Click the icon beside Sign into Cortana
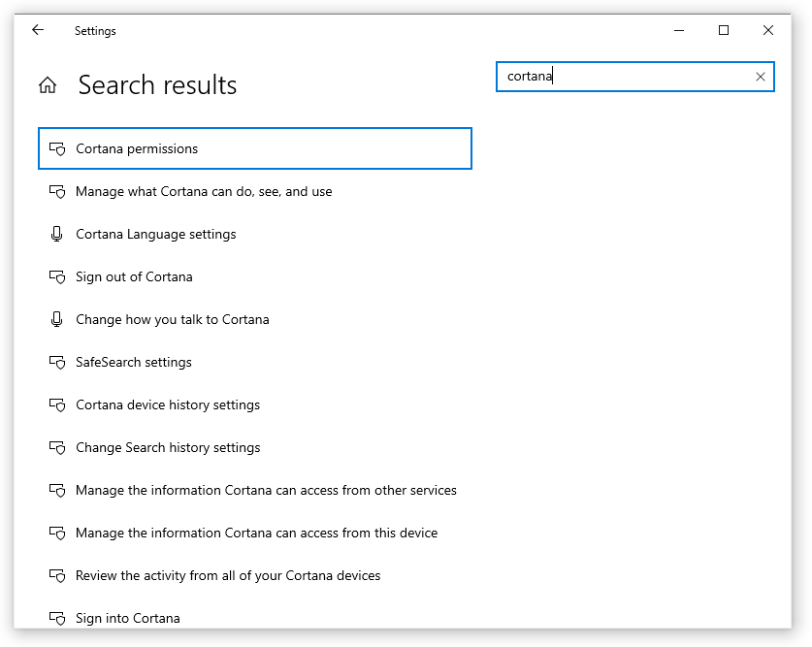Screen dimensions: 812x647 pos(57,619)
